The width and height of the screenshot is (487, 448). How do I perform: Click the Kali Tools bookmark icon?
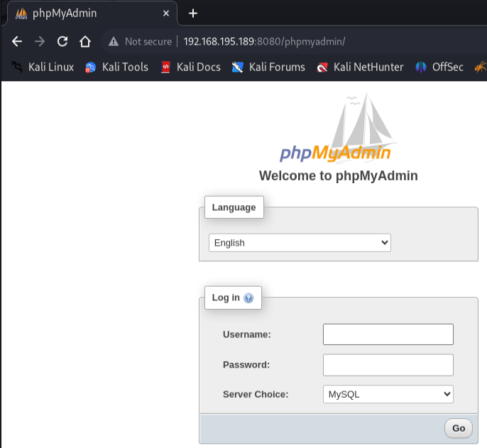tap(90, 67)
